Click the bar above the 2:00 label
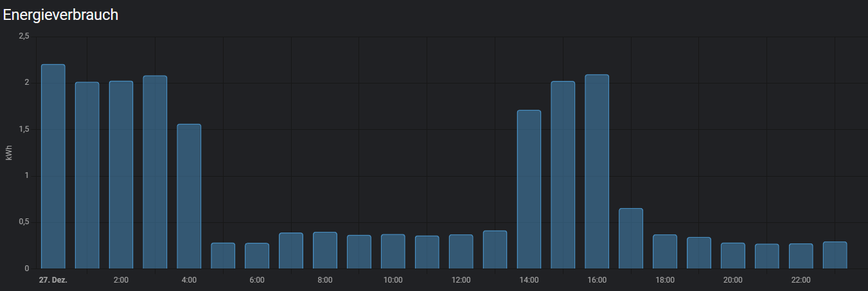This screenshot has height=291, width=868. tap(121, 175)
